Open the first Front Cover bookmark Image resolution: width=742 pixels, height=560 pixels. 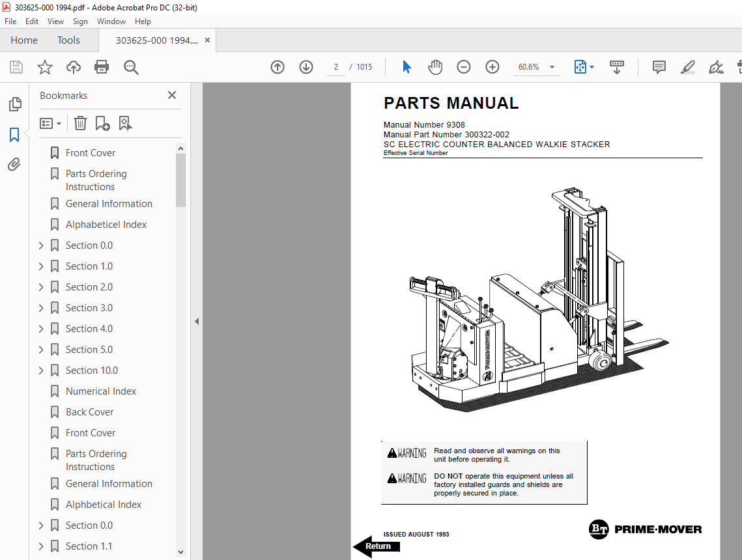coord(91,153)
